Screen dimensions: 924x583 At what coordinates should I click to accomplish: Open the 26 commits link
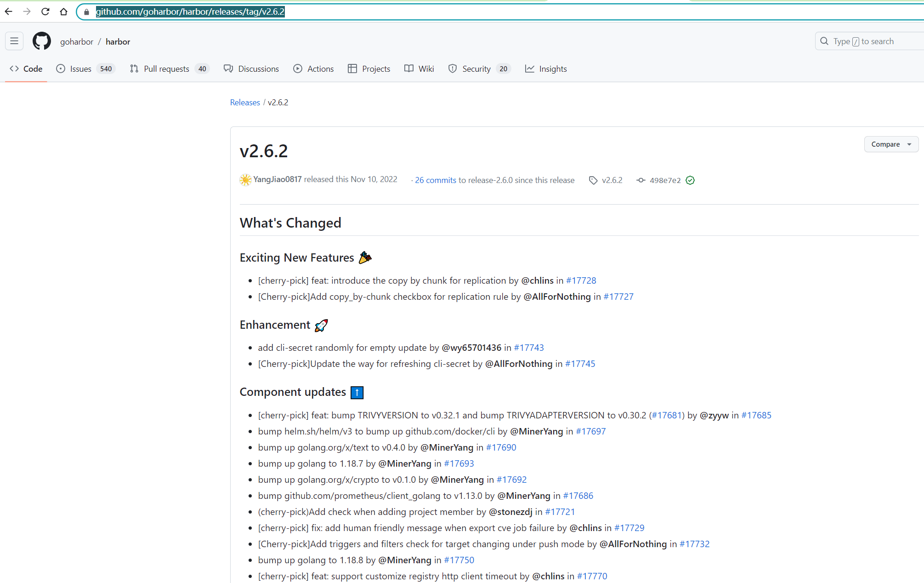click(x=436, y=180)
